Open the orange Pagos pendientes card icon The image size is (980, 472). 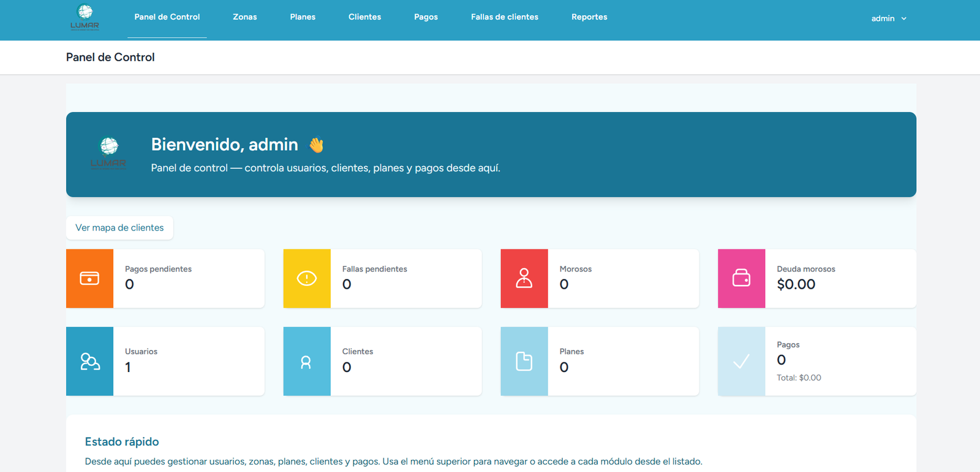point(89,278)
